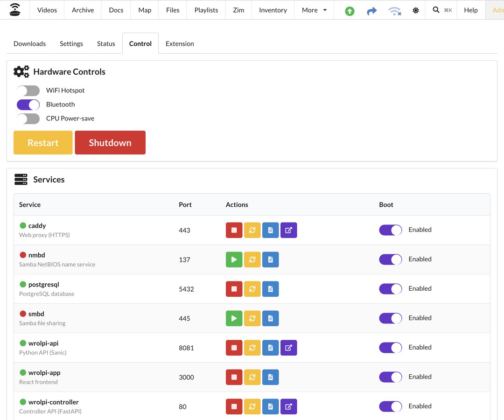Click the green upgrade arrow icon

click(350, 11)
